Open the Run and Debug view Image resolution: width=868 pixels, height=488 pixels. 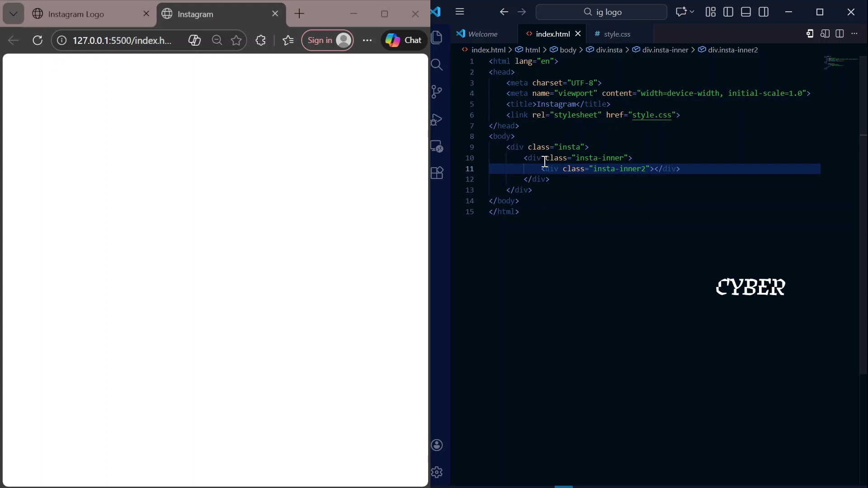(437, 119)
